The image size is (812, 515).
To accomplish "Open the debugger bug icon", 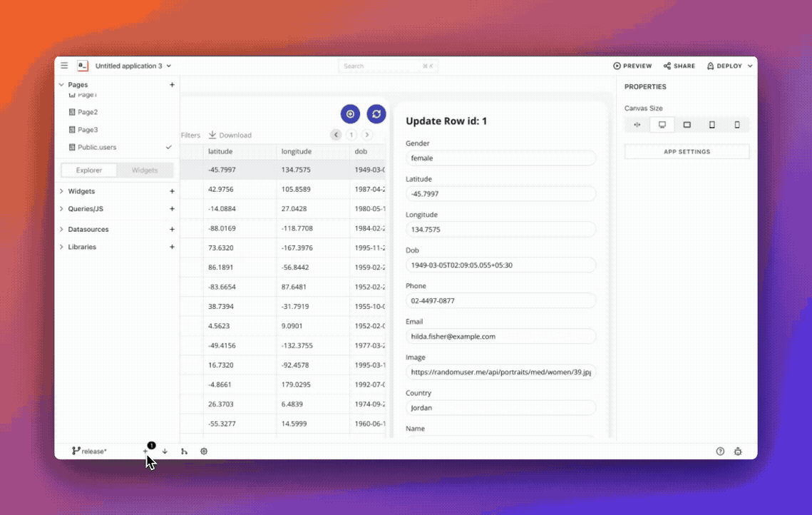I will click(738, 452).
